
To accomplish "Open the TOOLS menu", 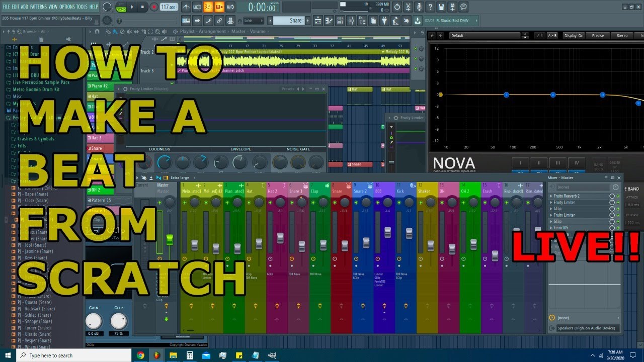I will (x=82, y=7).
